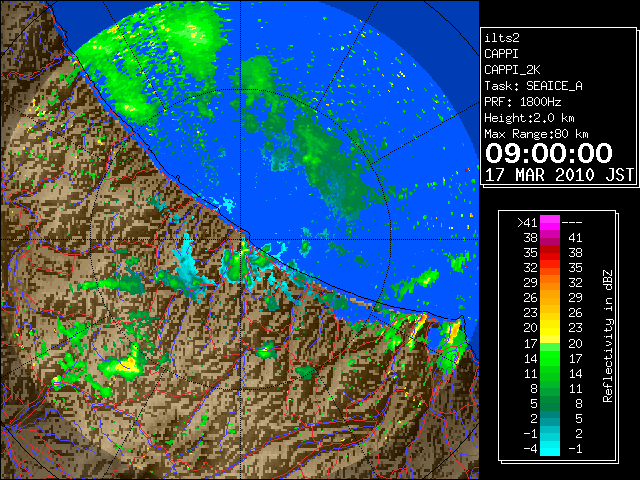The image size is (640, 480).
Task: Select the 'Task: SEAICE_A' line
Action: [533, 86]
